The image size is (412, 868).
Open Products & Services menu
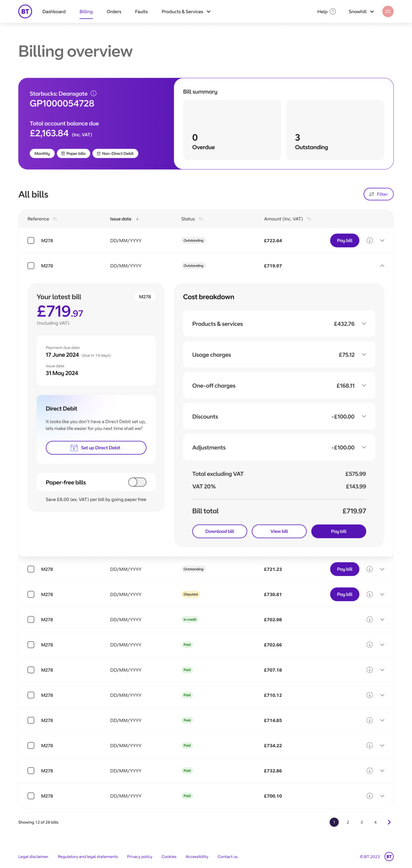[186, 12]
